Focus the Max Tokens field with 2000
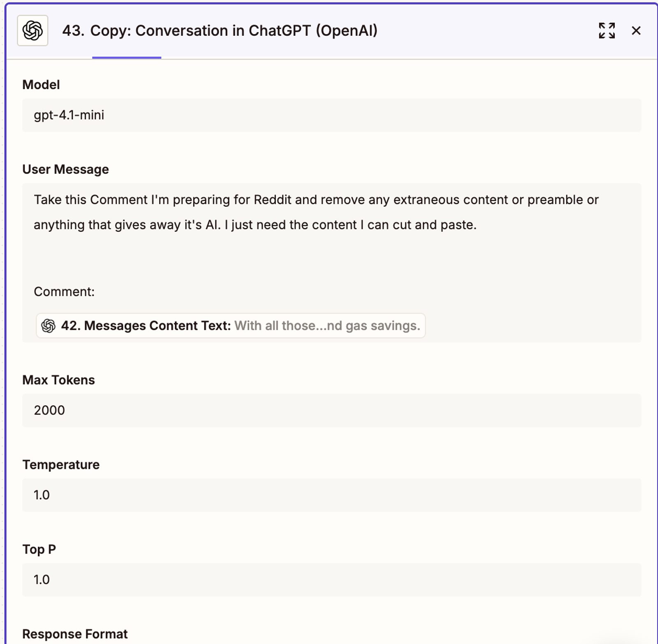 pyautogui.click(x=331, y=411)
